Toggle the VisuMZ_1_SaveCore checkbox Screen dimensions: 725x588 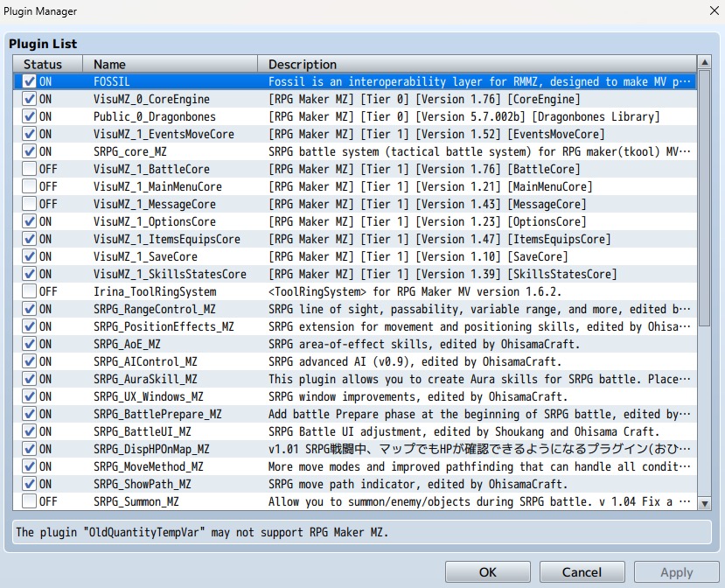[29, 256]
